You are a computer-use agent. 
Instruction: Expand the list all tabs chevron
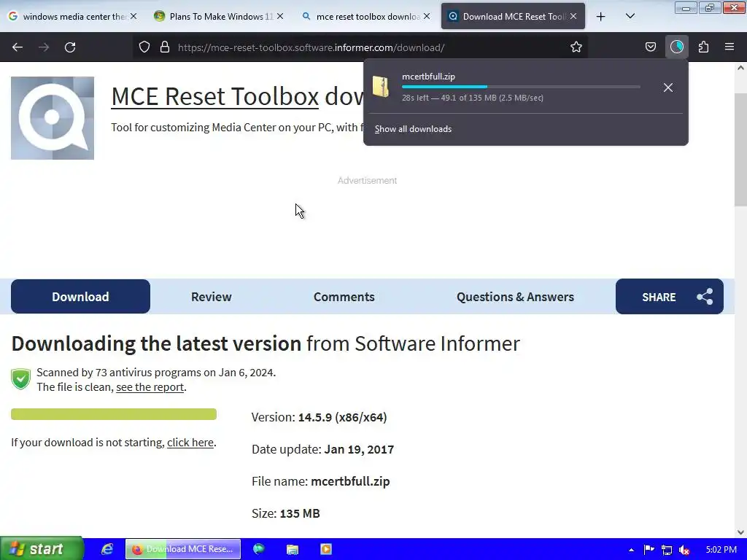(x=630, y=17)
